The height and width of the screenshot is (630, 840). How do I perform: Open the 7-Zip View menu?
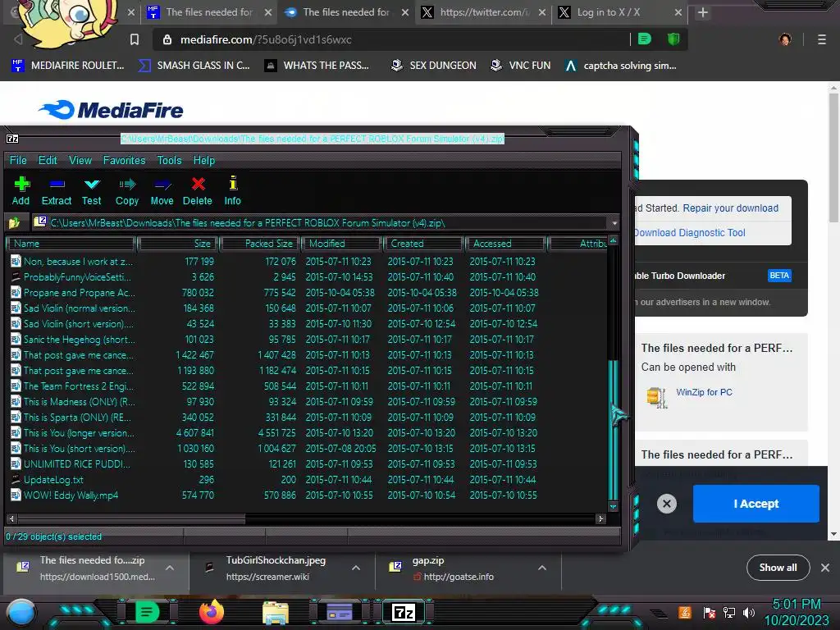click(x=80, y=160)
